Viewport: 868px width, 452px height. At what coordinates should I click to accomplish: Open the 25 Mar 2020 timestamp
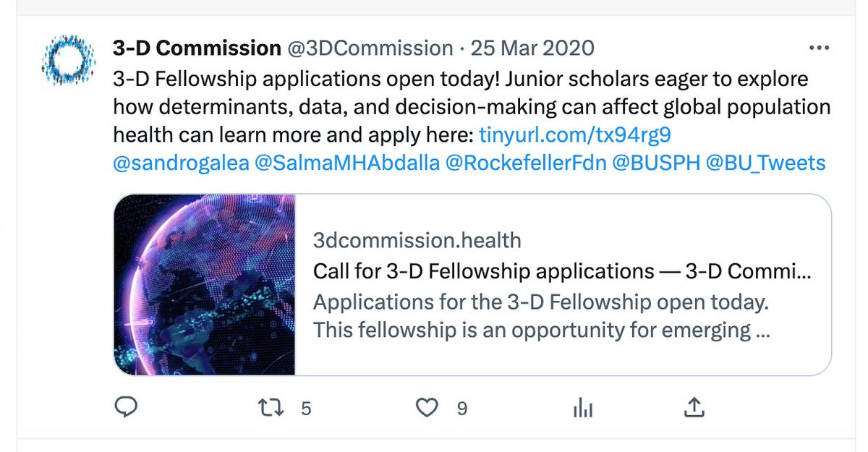pyautogui.click(x=532, y=48)
